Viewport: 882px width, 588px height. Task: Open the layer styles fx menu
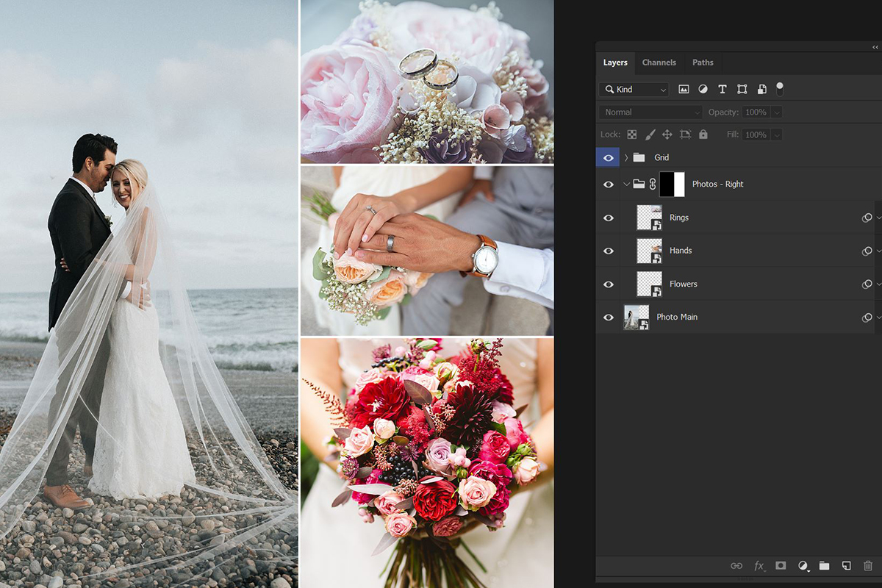(759, 565)
